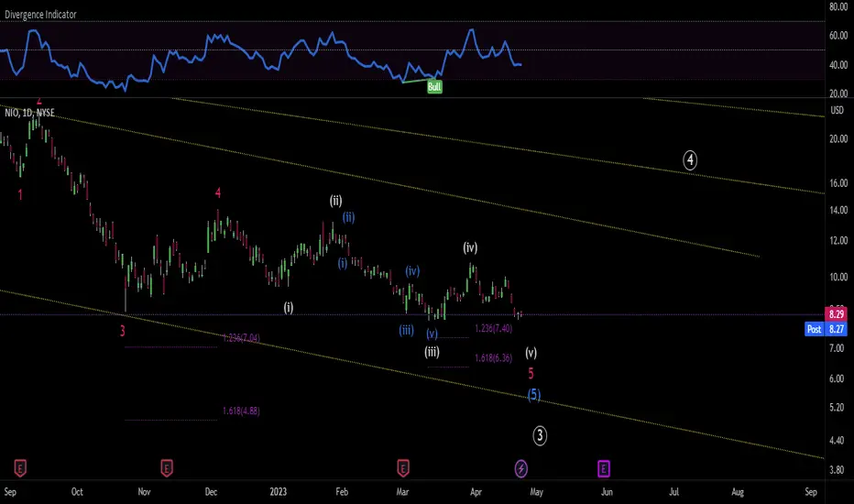Select the white (i) wave label
This screenshot has width=854, height=504.
point(289,308)
